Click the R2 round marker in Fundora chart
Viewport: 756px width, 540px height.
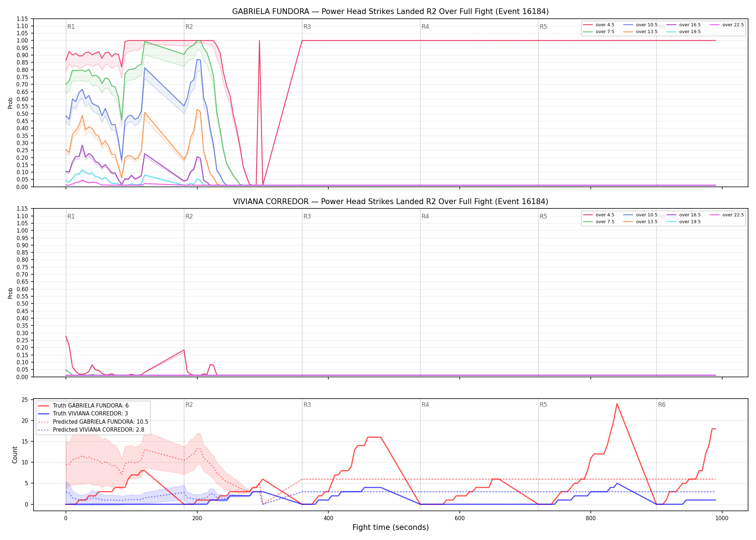189,27
